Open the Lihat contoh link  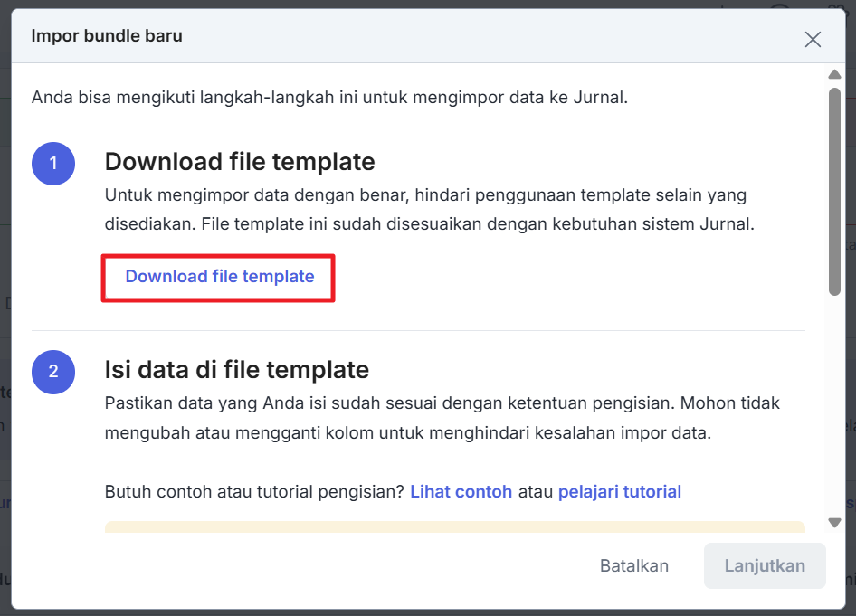point(461,492)
